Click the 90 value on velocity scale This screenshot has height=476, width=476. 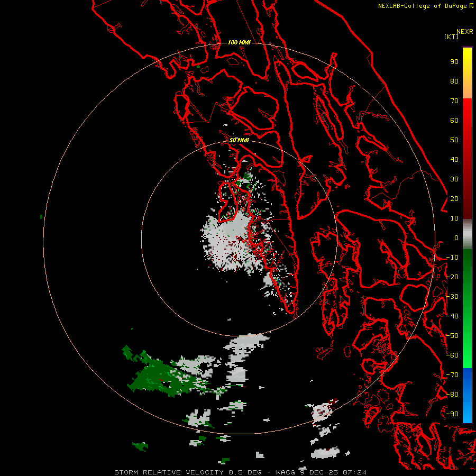[454, 62]
